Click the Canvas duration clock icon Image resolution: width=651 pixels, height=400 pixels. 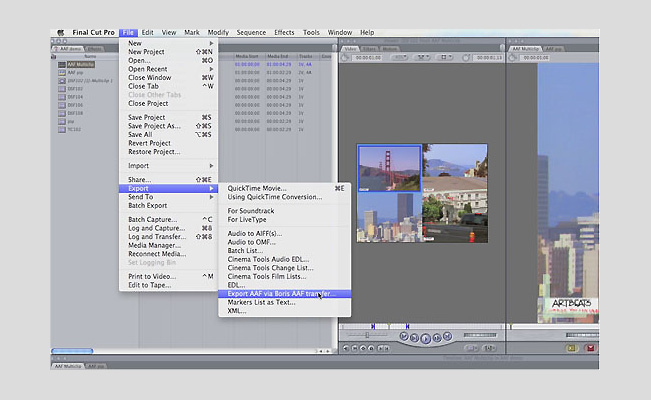(513, 58)
